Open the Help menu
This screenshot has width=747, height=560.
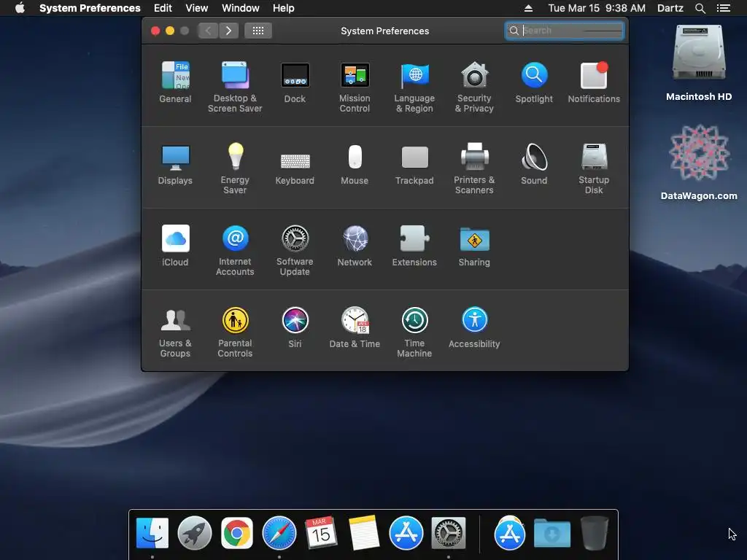coord(284,8)
